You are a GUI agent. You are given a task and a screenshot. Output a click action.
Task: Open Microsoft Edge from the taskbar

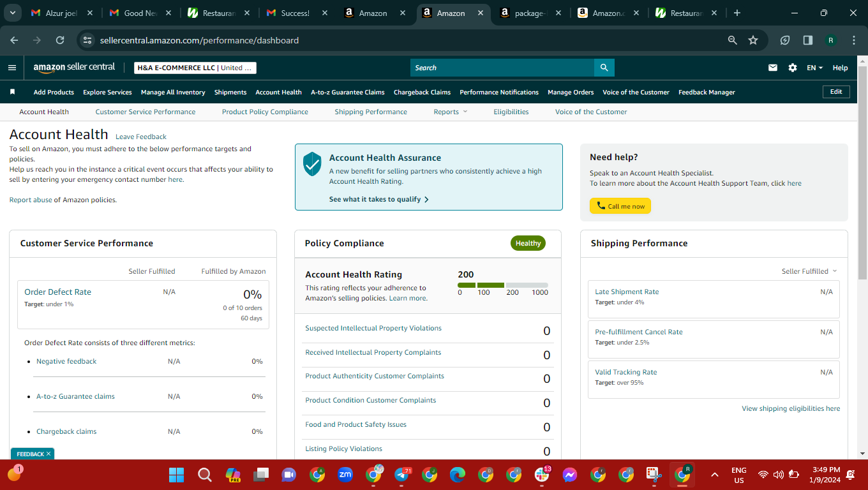458,475
